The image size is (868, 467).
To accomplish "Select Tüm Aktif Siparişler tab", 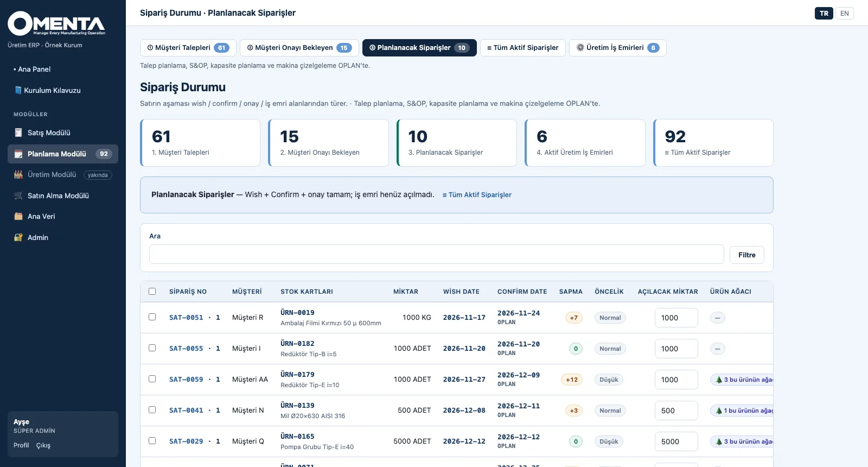I will pos(522,48).
